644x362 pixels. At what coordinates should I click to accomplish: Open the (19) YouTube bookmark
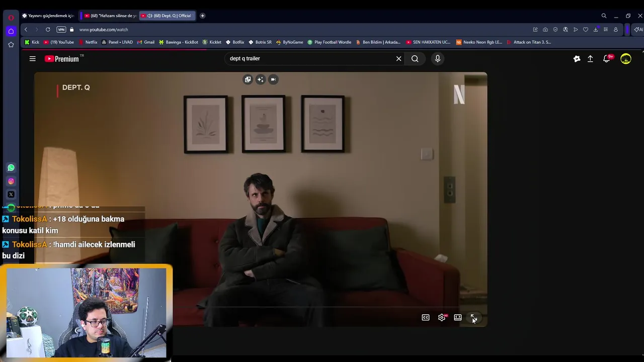point(59,42)
